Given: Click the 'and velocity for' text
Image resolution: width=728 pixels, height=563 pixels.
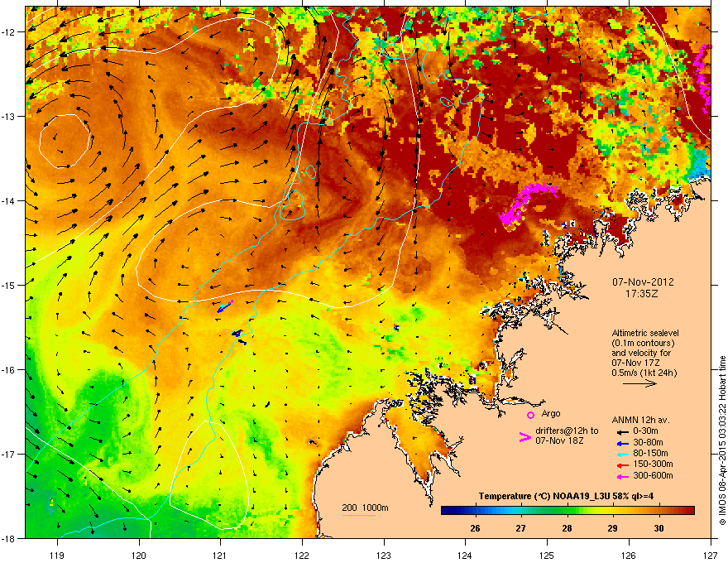Looking at the screenshot, I should tap(640, 353).
